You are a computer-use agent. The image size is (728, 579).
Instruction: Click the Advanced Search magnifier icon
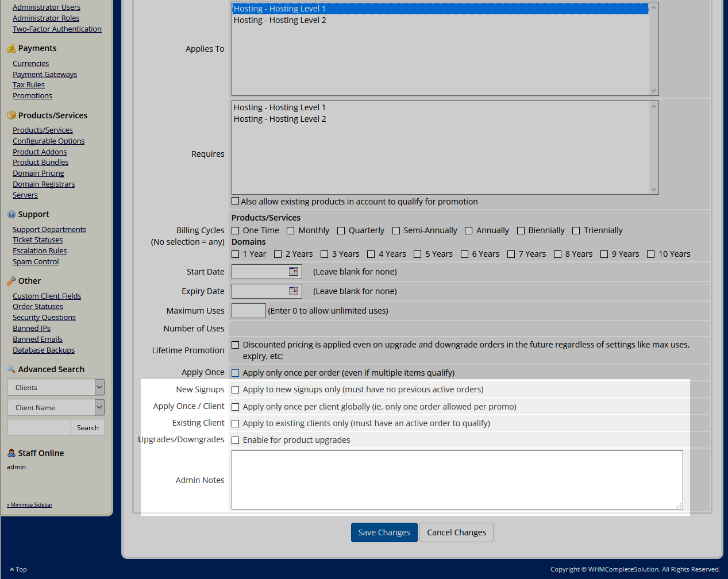pos(11,369)
